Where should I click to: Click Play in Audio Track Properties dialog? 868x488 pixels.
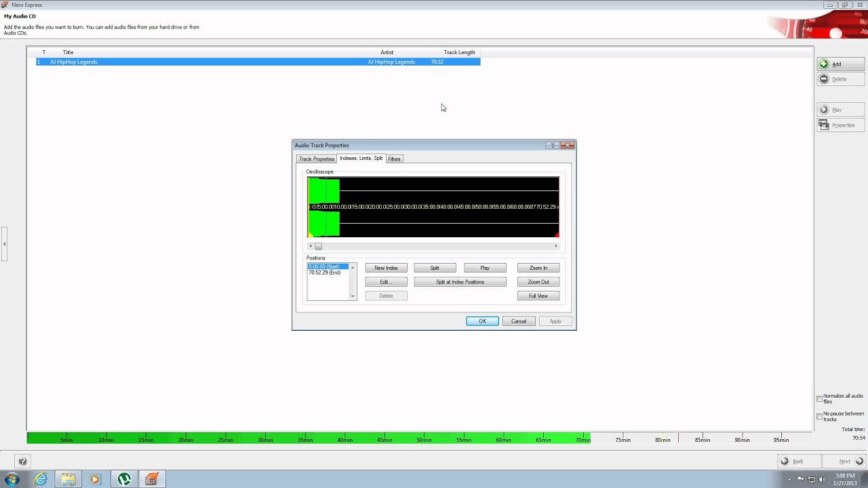point(485,268)
